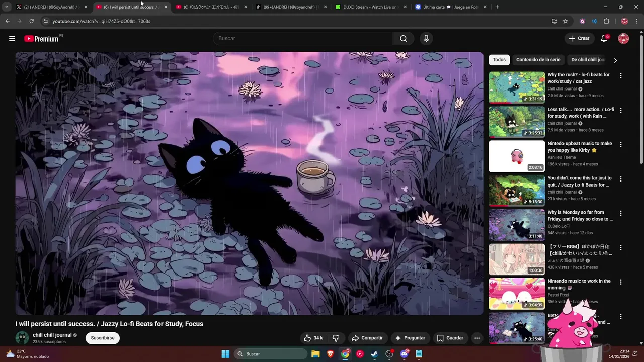Go back in browser history
The height and width of the screenshot is (362, 644).
tap(7, 21)
